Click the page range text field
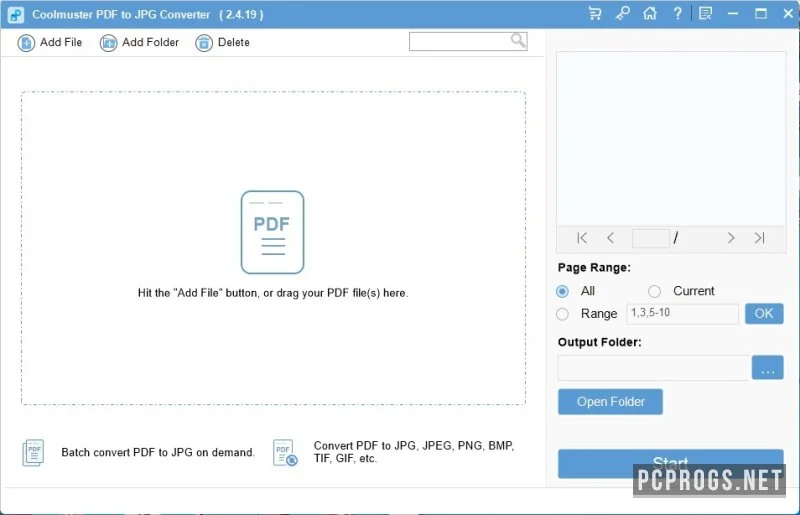 pyautogui.click(x=682, y=313)
